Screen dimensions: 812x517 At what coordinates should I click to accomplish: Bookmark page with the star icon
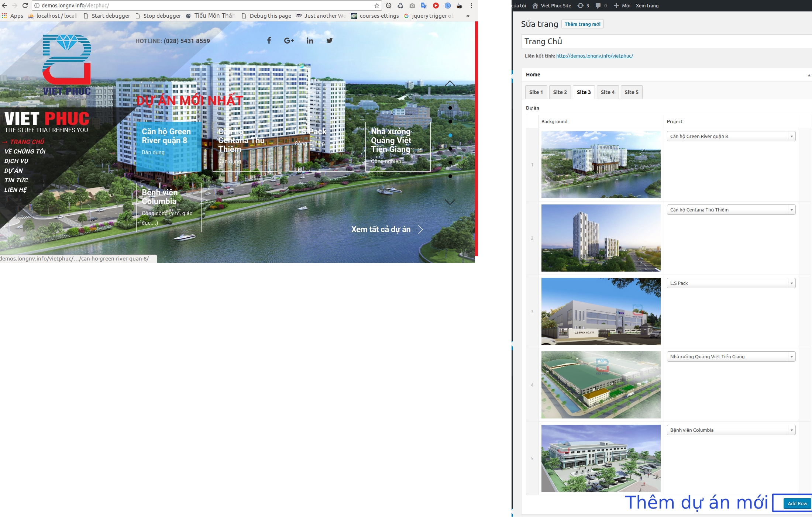click(376, 6)
